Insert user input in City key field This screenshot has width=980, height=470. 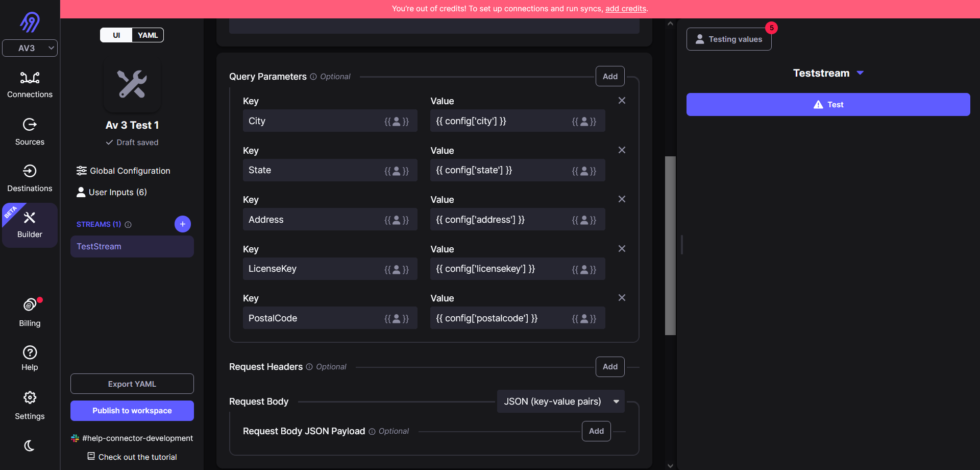397,122
